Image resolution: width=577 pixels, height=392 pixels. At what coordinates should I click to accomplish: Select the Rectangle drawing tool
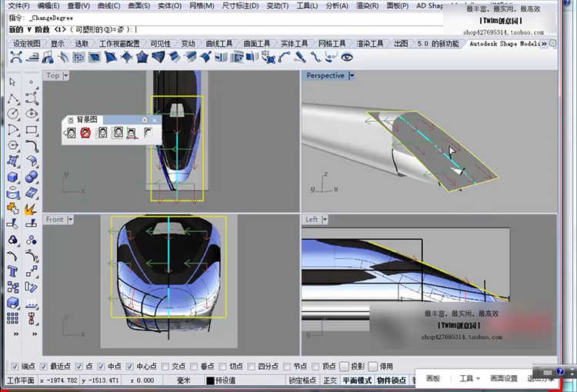[31, 130]
